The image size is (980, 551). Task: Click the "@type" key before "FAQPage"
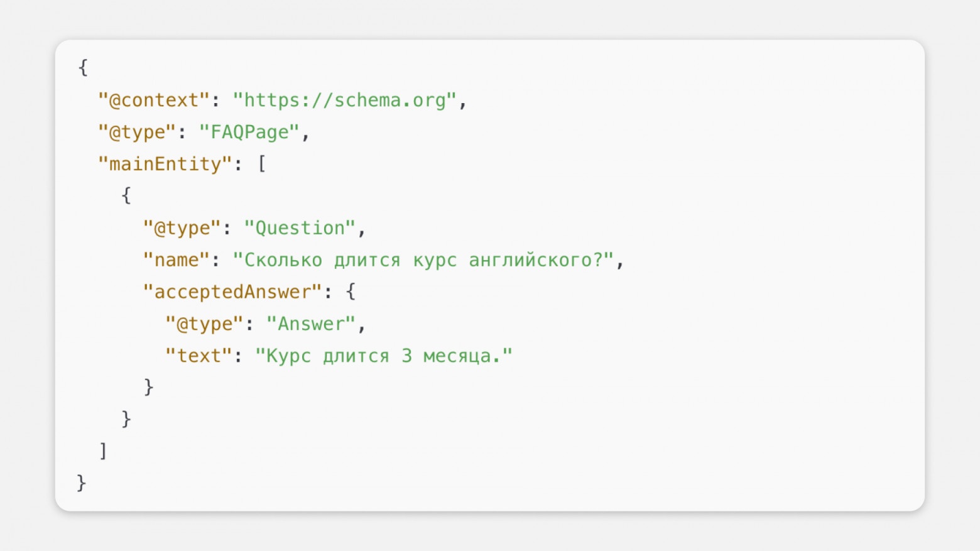point(136,133)
